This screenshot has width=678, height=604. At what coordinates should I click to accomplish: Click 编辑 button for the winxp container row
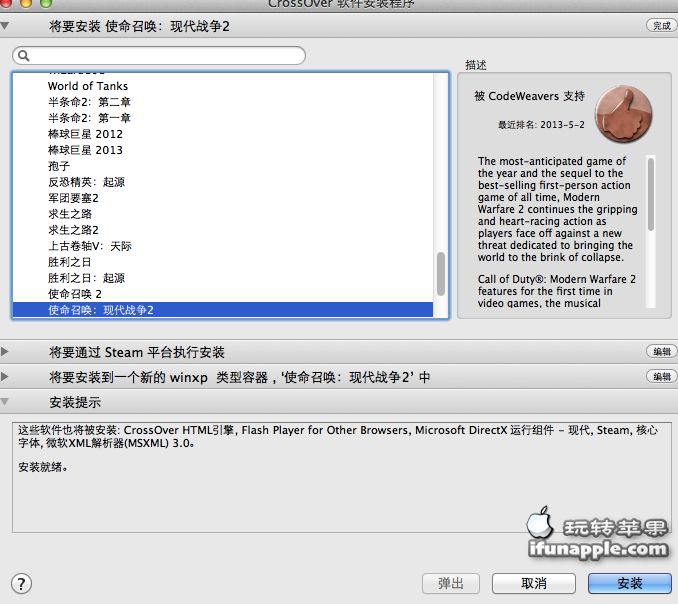(x=662, y=376)
